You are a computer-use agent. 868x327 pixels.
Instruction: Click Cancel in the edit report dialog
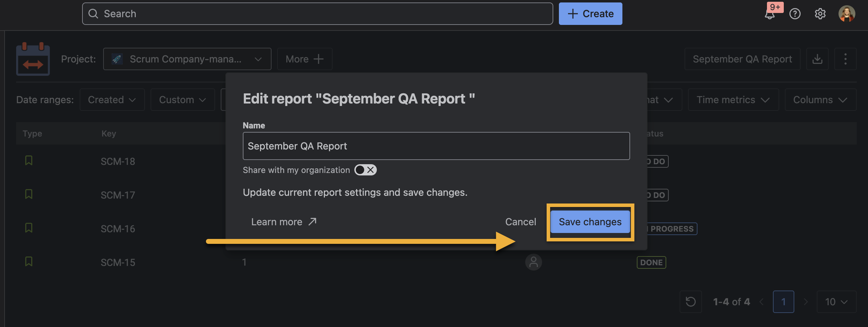coord(520,222)
